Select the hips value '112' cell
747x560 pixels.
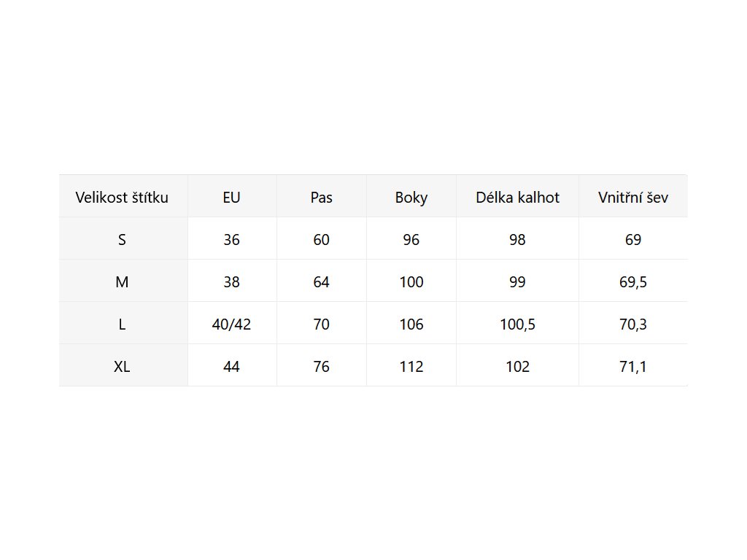click(x=411, y=366)
